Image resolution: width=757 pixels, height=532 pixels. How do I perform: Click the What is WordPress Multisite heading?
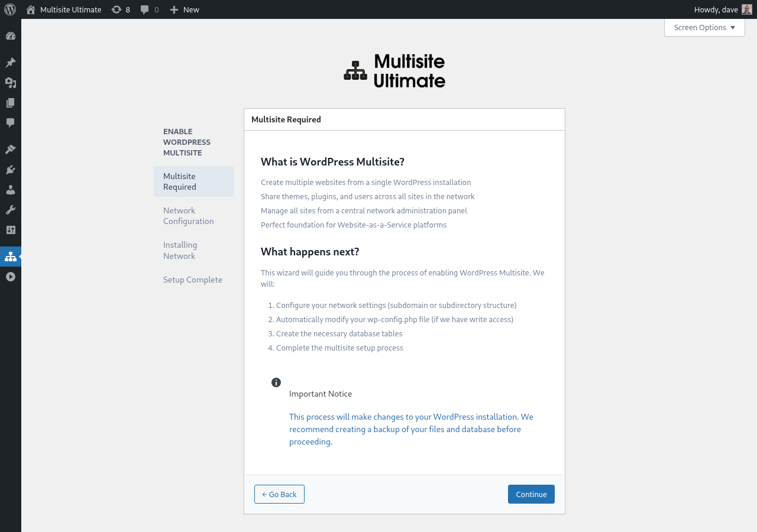coord(332,162)
